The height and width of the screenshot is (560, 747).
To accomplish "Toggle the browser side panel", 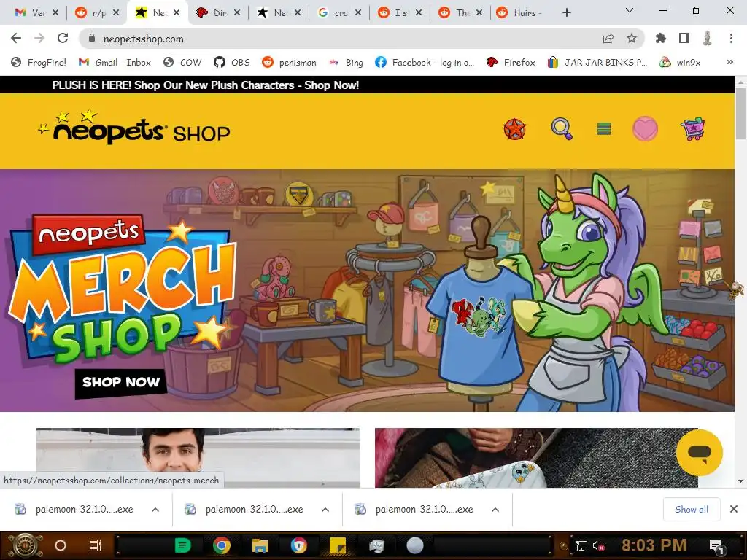I will [x=684, y=39].
